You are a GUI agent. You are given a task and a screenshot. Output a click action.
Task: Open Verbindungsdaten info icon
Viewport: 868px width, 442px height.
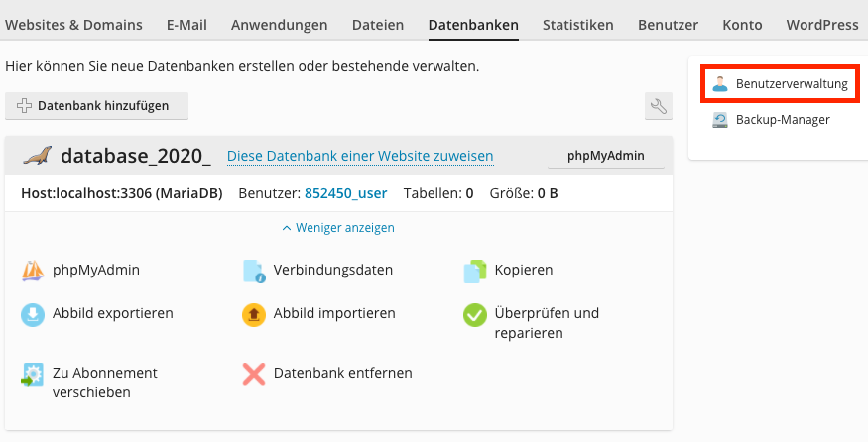pyautogui.click(x=255, y=271)
